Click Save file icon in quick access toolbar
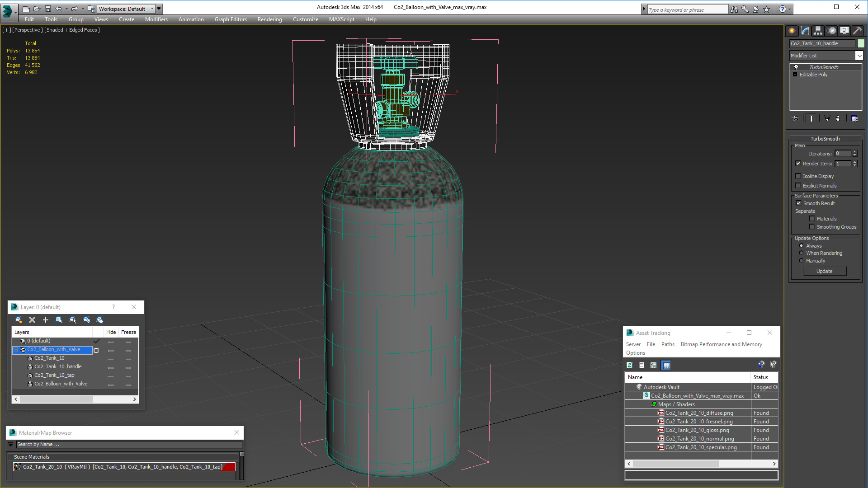Screen dimensions: 868x488 click(x=48, y=9)
